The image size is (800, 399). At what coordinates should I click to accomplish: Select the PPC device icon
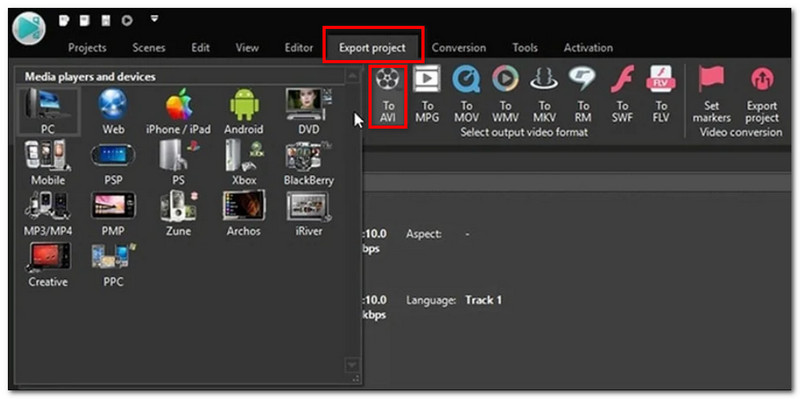click(x=113, y=264)
